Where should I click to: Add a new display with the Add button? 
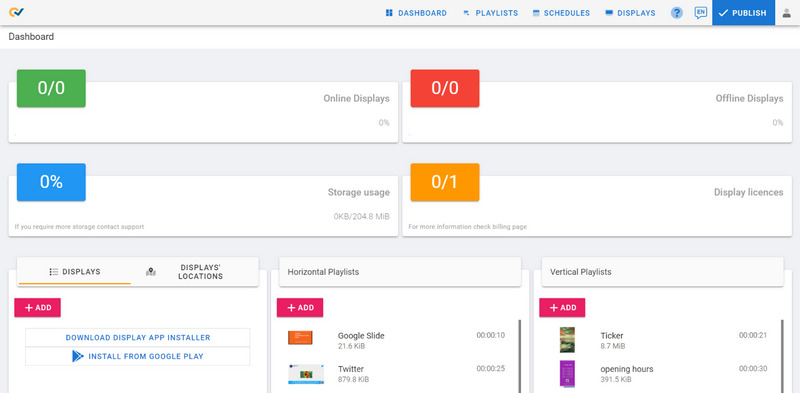point(37,308)
